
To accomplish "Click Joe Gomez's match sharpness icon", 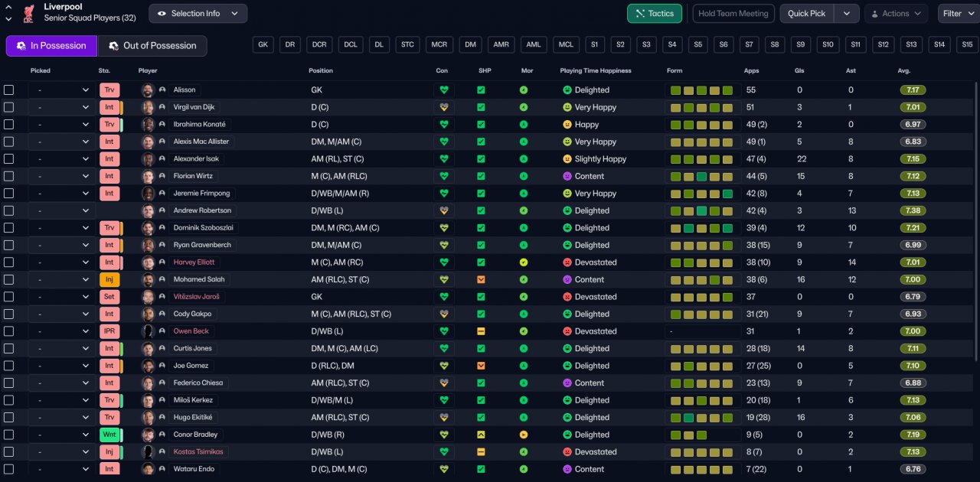I will pyautogui.click(x=481, y=366).
